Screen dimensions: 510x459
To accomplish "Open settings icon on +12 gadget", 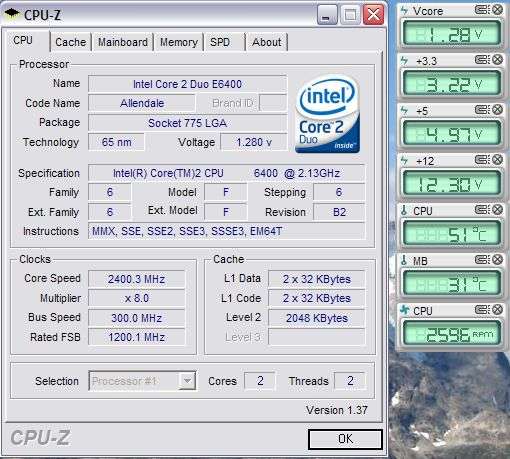I will [x=482, y=159].
